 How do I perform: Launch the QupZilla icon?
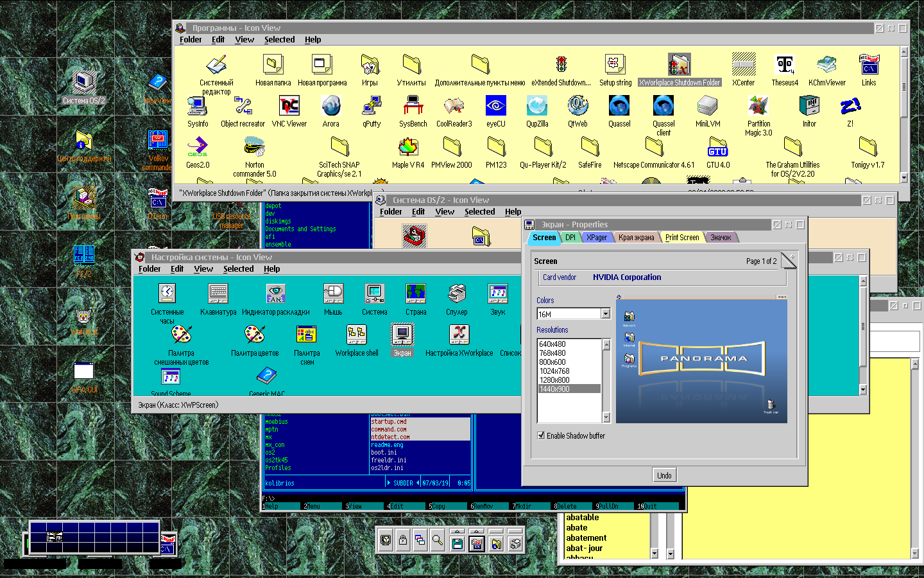(536, 106)
